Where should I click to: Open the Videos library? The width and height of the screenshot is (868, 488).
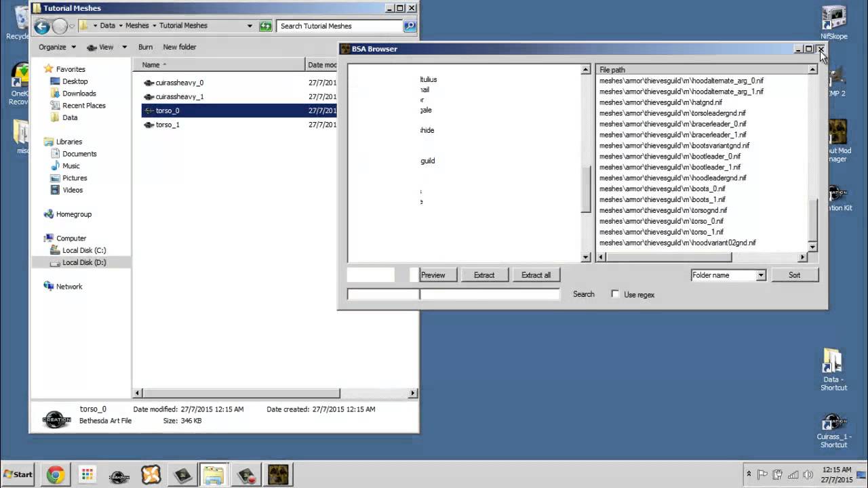point(73,190)
